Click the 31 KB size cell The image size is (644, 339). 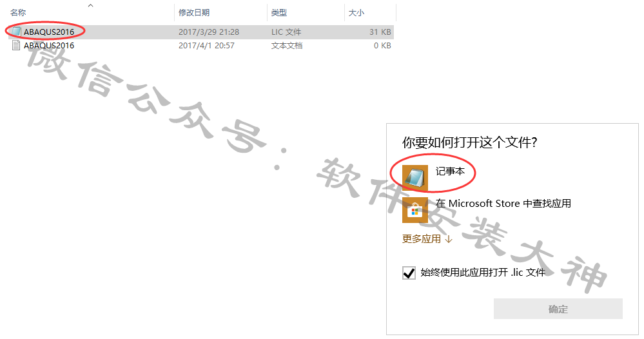(380, 32)
